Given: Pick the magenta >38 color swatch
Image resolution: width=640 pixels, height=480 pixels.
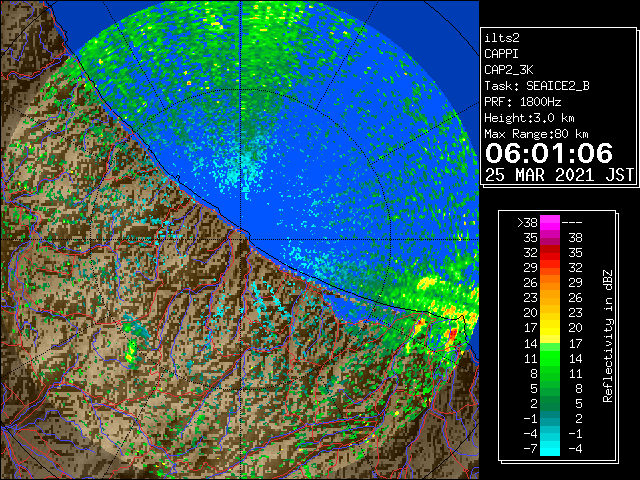Looking at the screenshot, I should click(x=550, y=223).
